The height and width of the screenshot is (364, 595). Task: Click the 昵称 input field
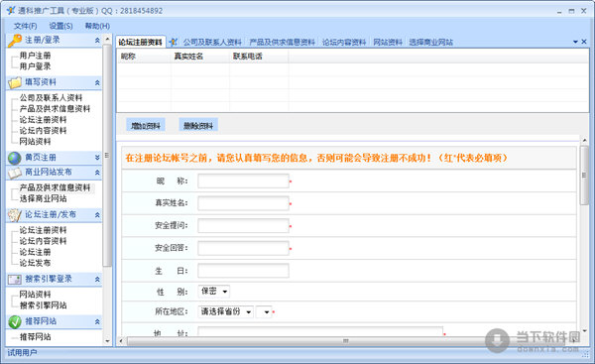(243, 182)
